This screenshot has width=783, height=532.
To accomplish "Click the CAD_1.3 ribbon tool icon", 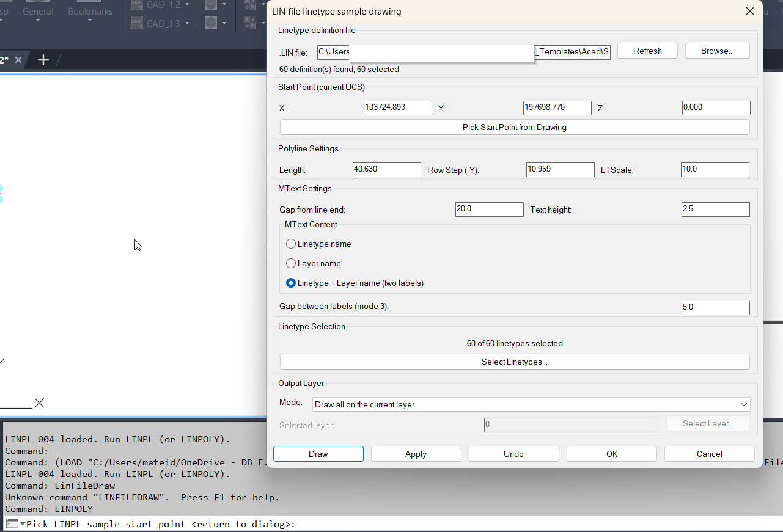I will (x=137, y=23).
